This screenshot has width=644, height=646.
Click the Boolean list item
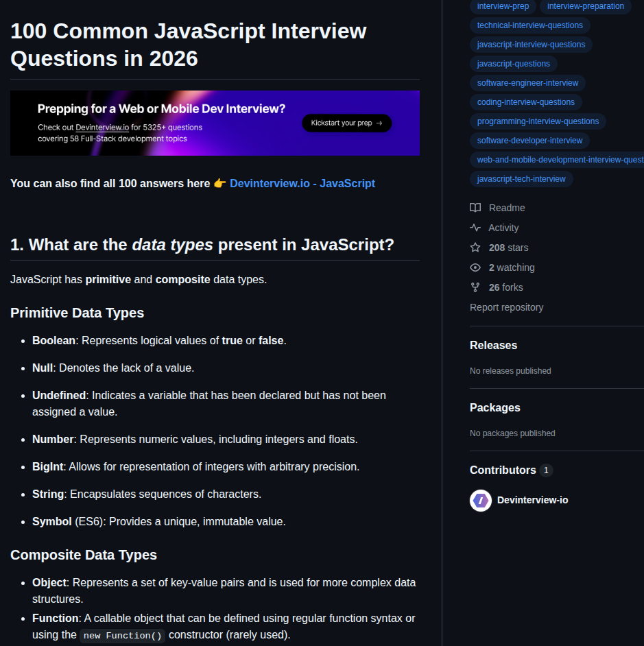click(x=159, y=341)
